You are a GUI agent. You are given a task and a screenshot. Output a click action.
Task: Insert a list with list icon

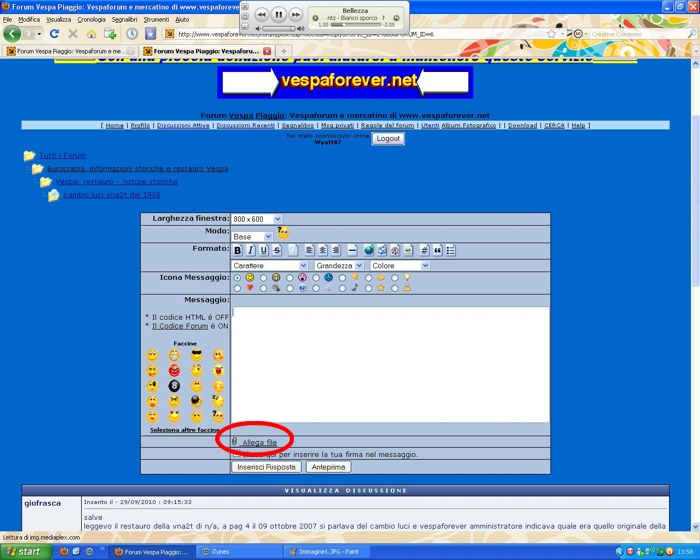450,251
